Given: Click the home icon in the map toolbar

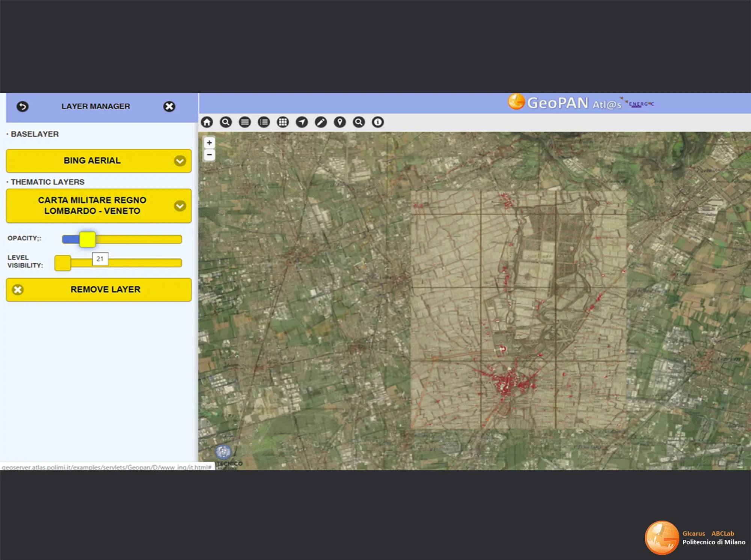Looking at the screenshot, I should point(207,122).
